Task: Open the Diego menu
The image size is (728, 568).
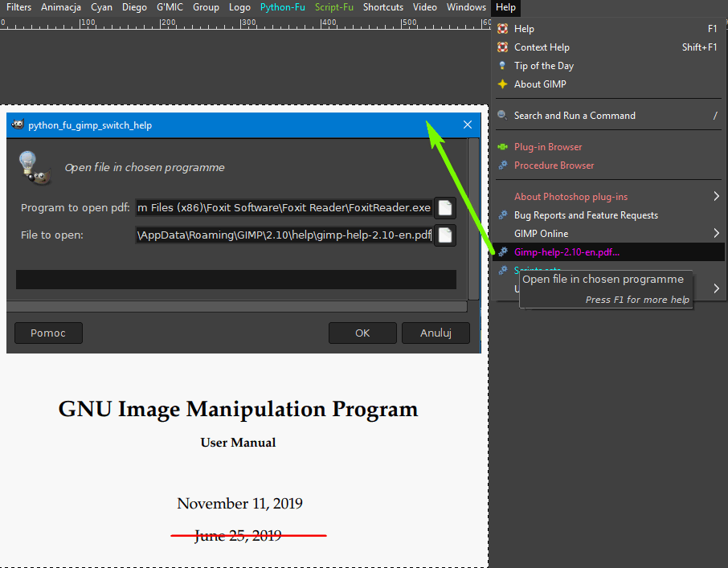Action: click(135, 7)
